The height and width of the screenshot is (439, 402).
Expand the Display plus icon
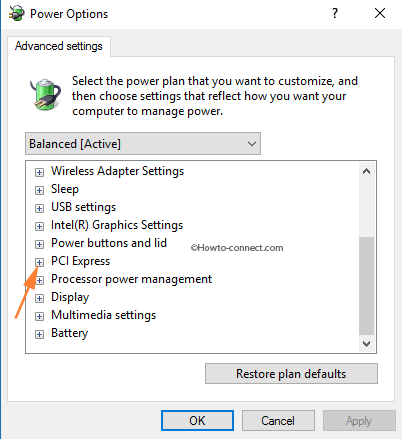pos(39,298)
